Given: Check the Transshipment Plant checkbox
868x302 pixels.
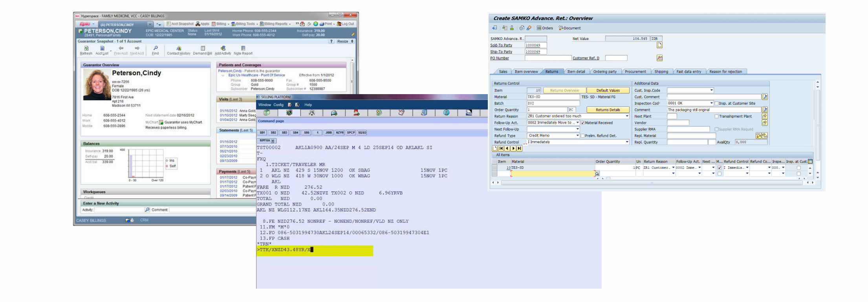Looking at the screenshot, I should (717, 116).
